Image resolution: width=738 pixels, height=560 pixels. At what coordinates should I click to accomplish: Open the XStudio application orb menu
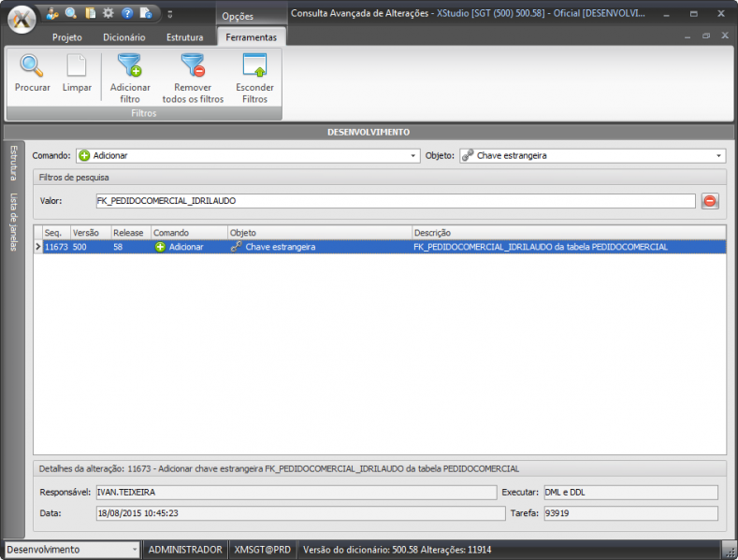pos(21,17)
